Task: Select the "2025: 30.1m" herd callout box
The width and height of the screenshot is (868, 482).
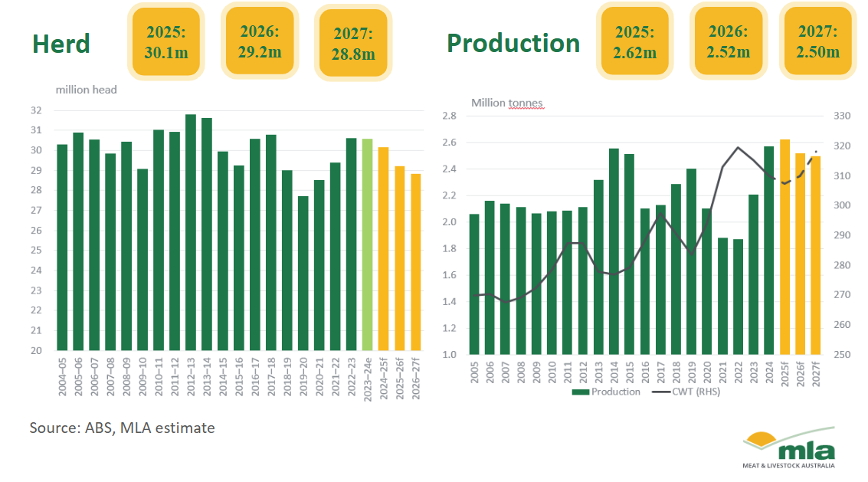Action: coord(166,41)
